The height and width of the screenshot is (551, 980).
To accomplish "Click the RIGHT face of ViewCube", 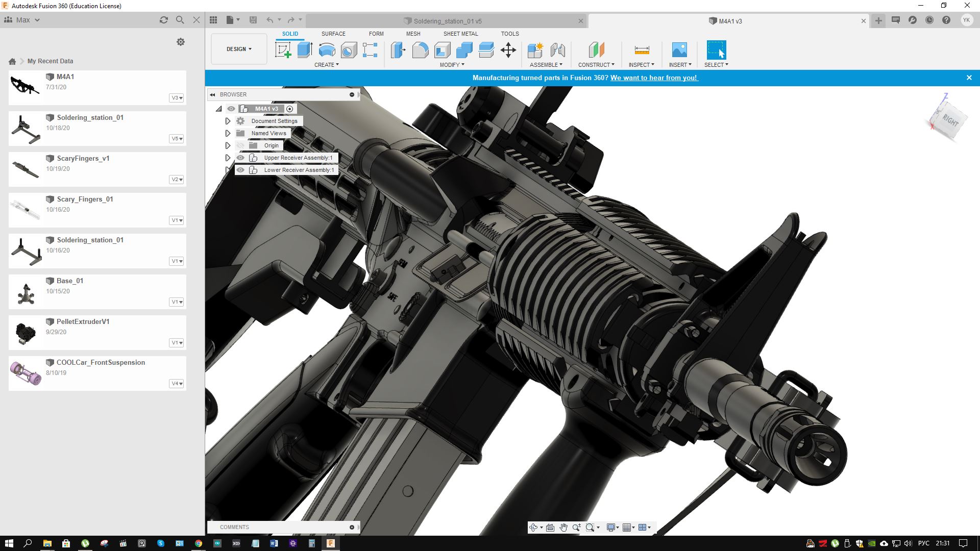I will [950, 120].
